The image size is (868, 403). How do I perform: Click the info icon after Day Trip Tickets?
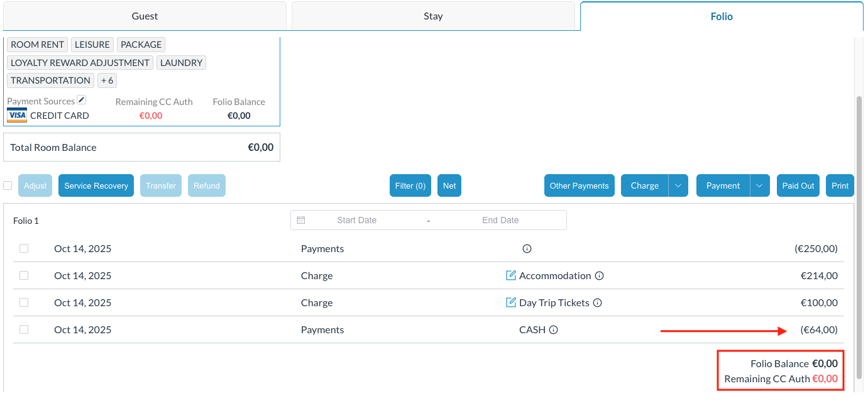(598, 303)
